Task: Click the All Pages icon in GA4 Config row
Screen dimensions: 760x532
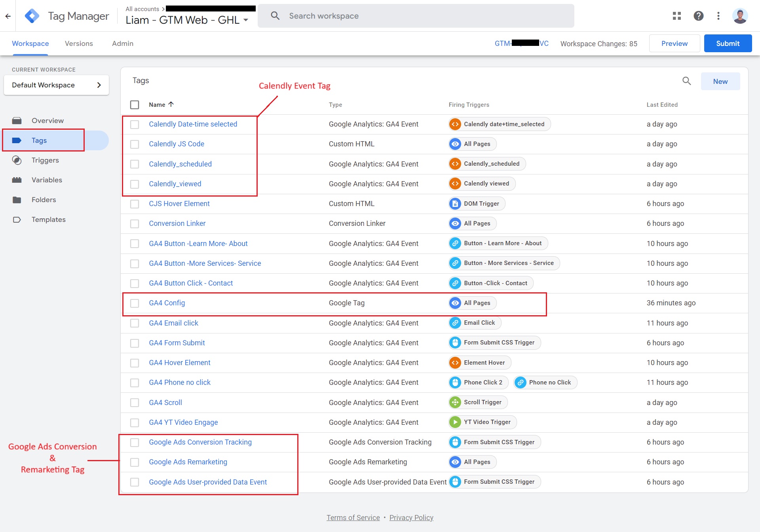Action: pos(455,303)
